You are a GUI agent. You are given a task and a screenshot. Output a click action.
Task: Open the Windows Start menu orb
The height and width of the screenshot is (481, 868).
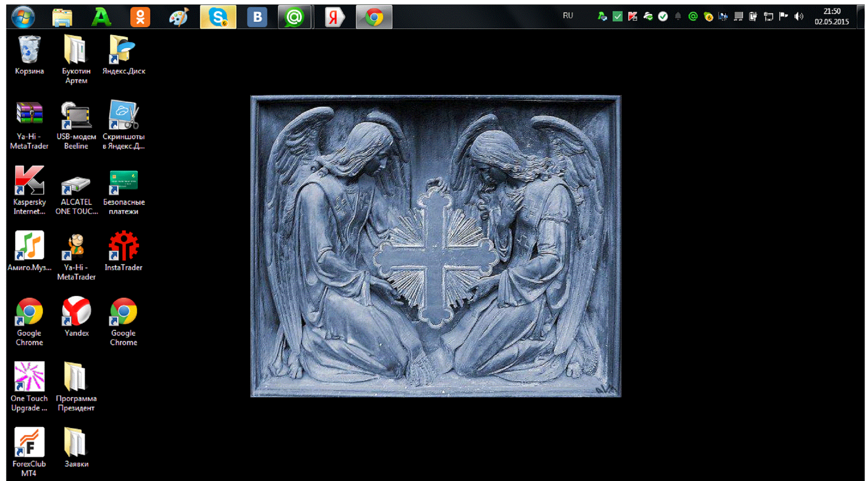(23, 17)
